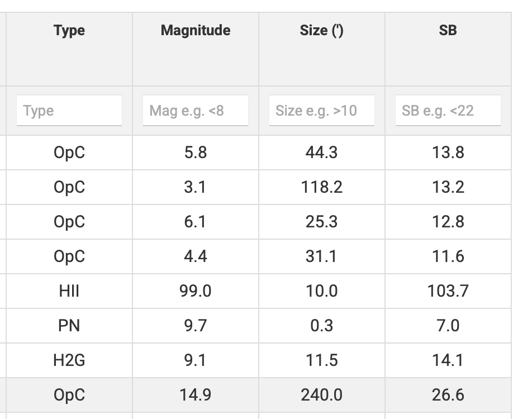
Task: Click the cell with SB 12.8
Action: click(448, 222)
